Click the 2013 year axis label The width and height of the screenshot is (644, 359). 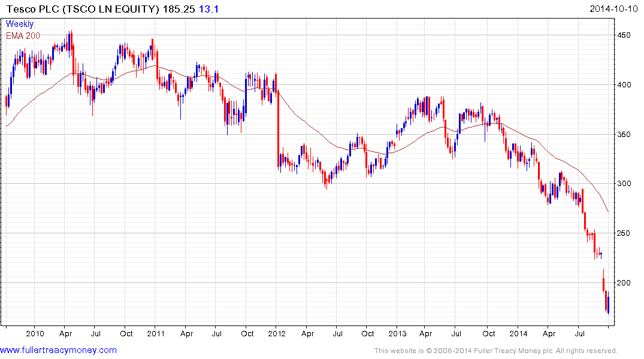[x=397, y=333]
